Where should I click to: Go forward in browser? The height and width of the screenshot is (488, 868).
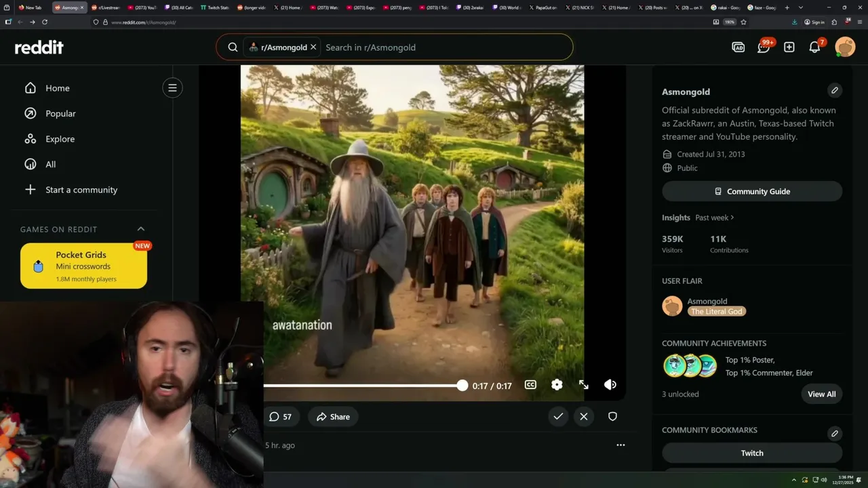point(32,22)
